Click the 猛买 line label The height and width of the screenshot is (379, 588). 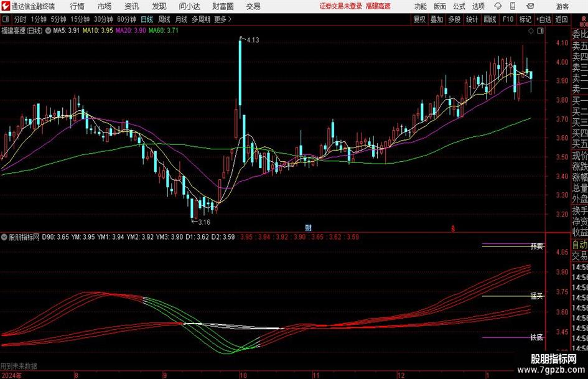point(536,296)
